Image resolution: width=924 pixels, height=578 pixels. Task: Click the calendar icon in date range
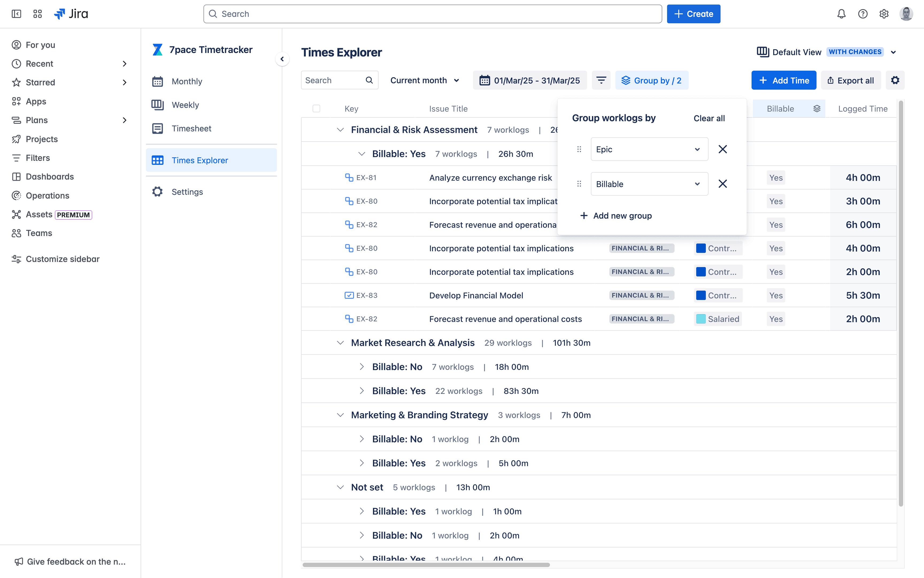coord(485,80)
